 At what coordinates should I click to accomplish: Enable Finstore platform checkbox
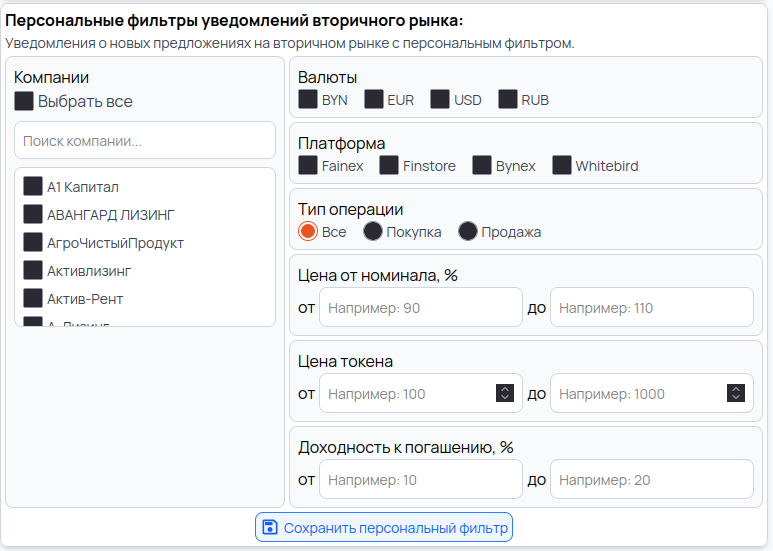tap(389, 165)
